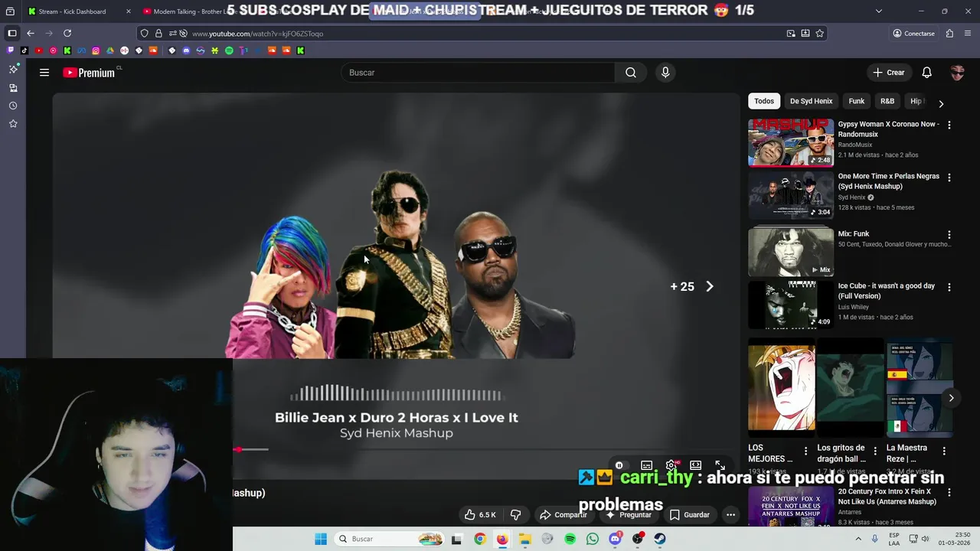Start voice search with microphone icon

tap(665, 73)
